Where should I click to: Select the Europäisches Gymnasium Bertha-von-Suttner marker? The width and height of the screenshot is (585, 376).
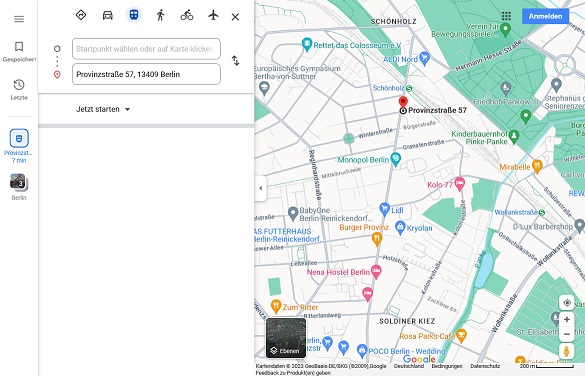(264, 89)
